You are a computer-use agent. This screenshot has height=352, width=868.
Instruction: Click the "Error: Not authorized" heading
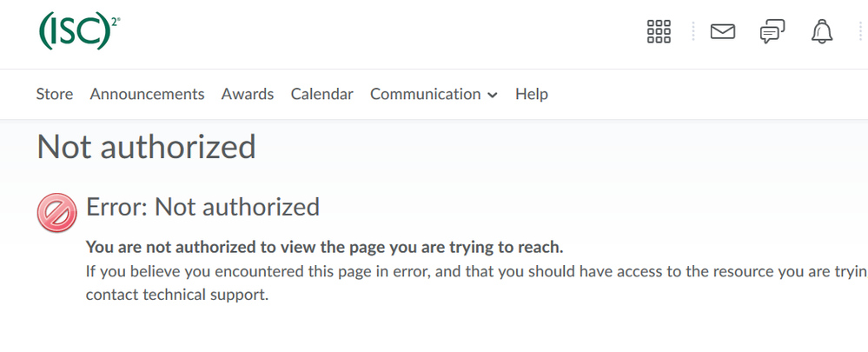click(x=202, y=207)
